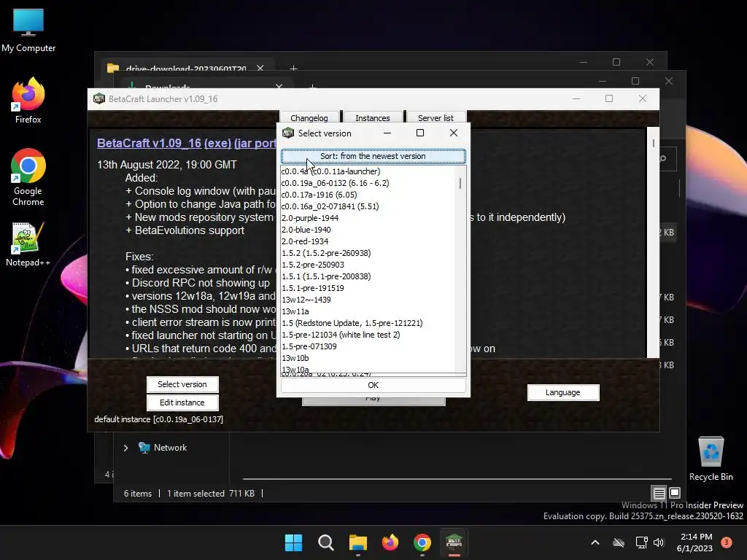The width and height of the screenshot is (747, 560).
Task: Close drive-download Explorer tab
Action: pyautogui.click(x=260, y=68)
